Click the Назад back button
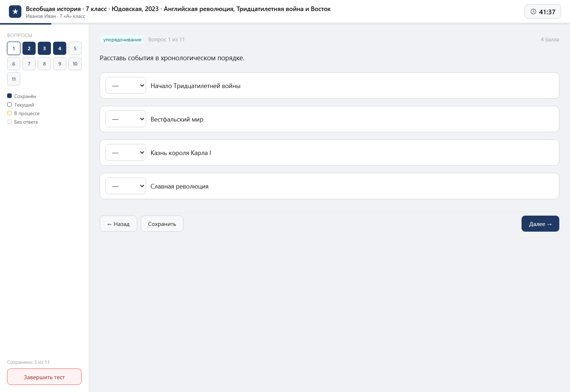Screen dimensions: 570x392 pyautogui.click(x=118, y=224)
